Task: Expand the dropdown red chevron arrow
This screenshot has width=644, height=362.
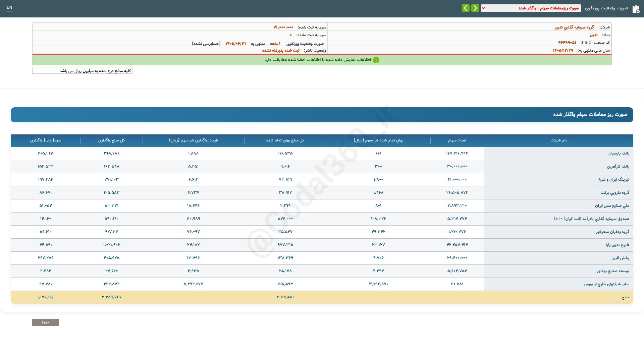Action: click(483, 8)
